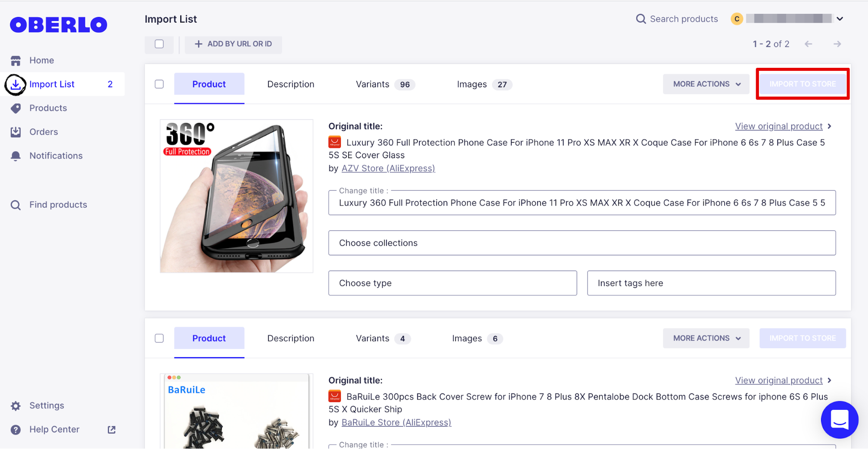Screen dimensions: 868x449
Task: Click AliExpress icon beside Luxury 360 title
Action: (335, 142)
